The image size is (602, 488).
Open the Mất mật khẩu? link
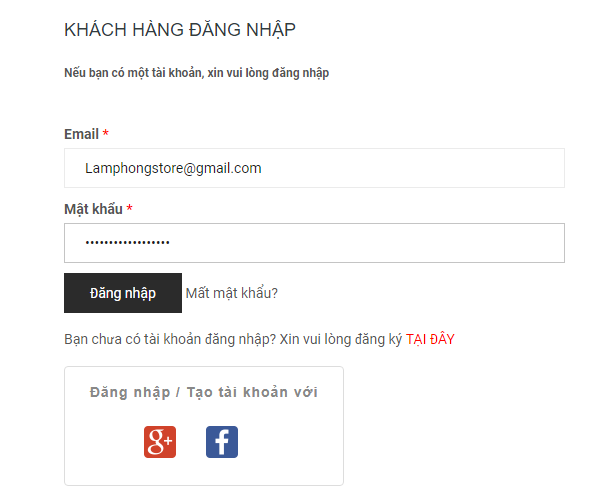tap(232, 293)
